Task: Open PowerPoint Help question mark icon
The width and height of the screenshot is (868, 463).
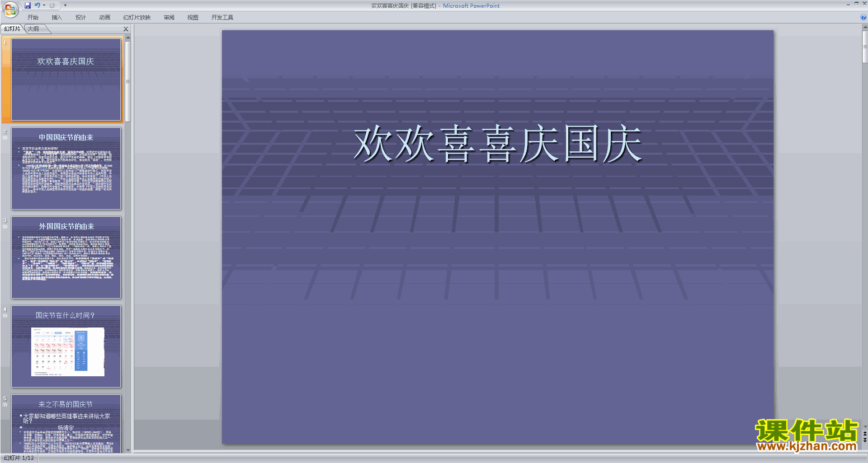Action: 863,17
